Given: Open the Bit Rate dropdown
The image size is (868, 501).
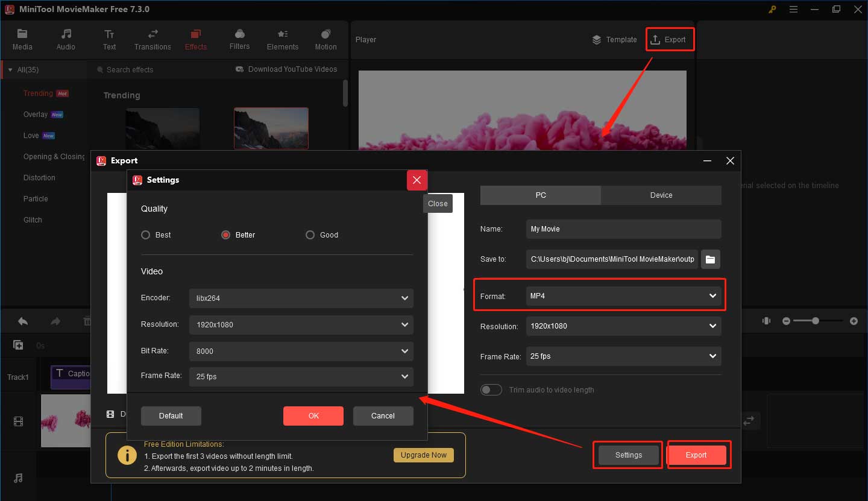Looking at the screenshot, I should (301, 351).
